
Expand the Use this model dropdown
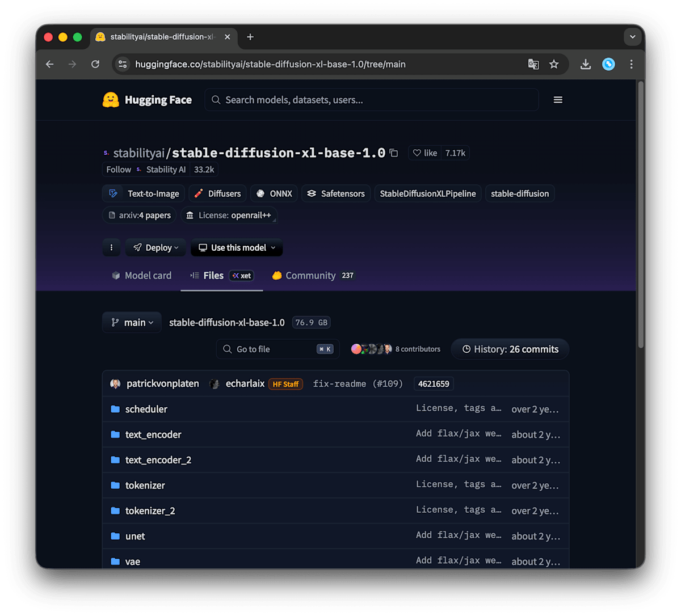[237, 248]
